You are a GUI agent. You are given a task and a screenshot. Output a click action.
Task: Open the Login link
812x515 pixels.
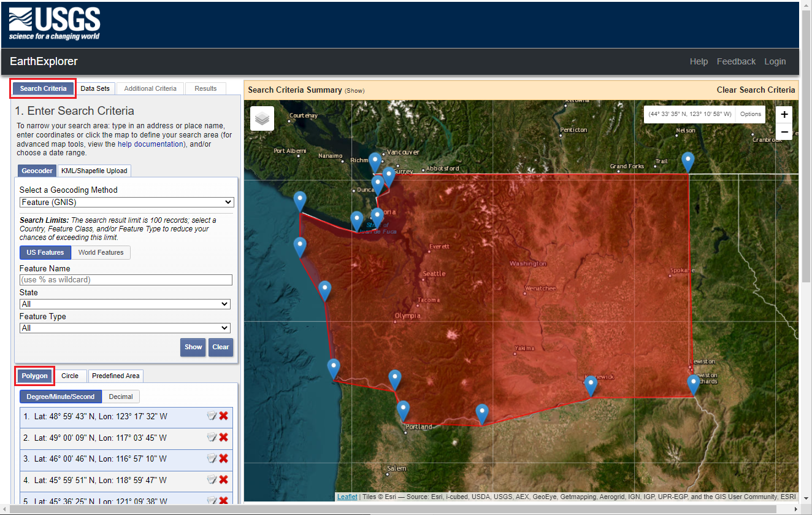pos(775,61)
